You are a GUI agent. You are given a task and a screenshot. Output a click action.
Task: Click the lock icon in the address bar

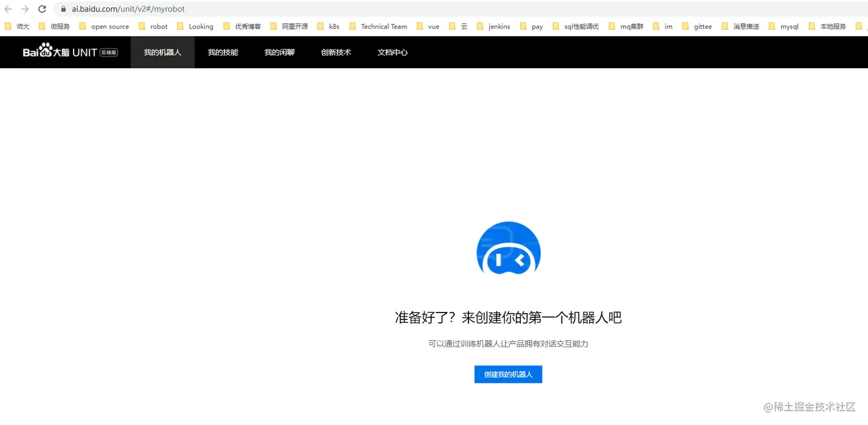coord(63,9)
